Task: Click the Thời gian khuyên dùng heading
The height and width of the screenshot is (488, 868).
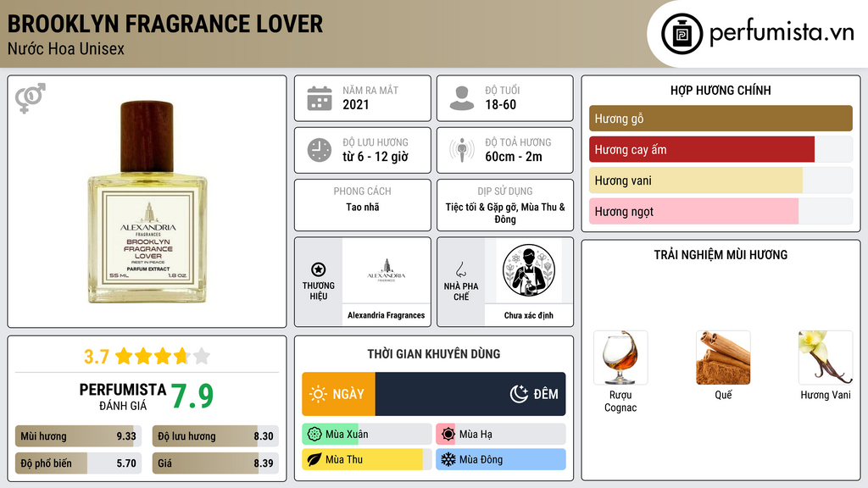Action: click(x=433, y=354)
